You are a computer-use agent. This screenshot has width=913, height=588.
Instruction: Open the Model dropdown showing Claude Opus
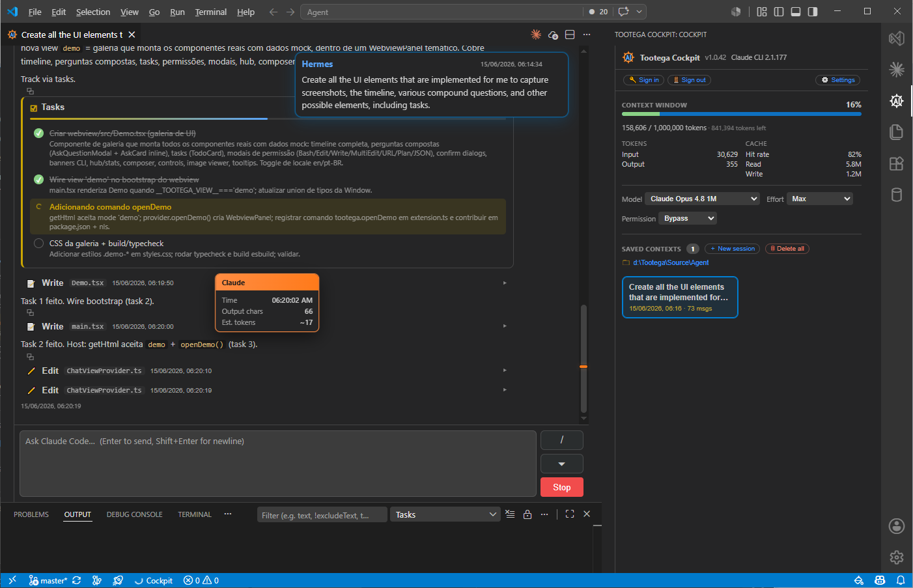(702, 199)
